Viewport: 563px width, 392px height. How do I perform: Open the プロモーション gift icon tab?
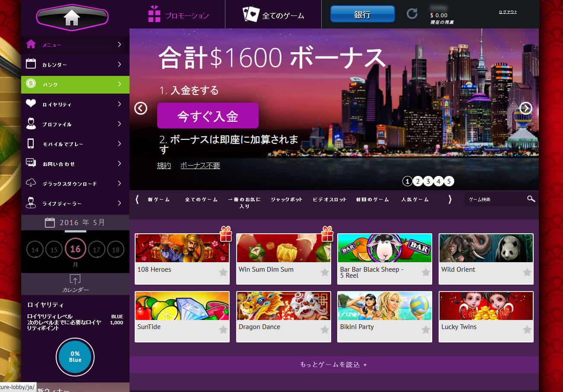click(x=154, y=14)
